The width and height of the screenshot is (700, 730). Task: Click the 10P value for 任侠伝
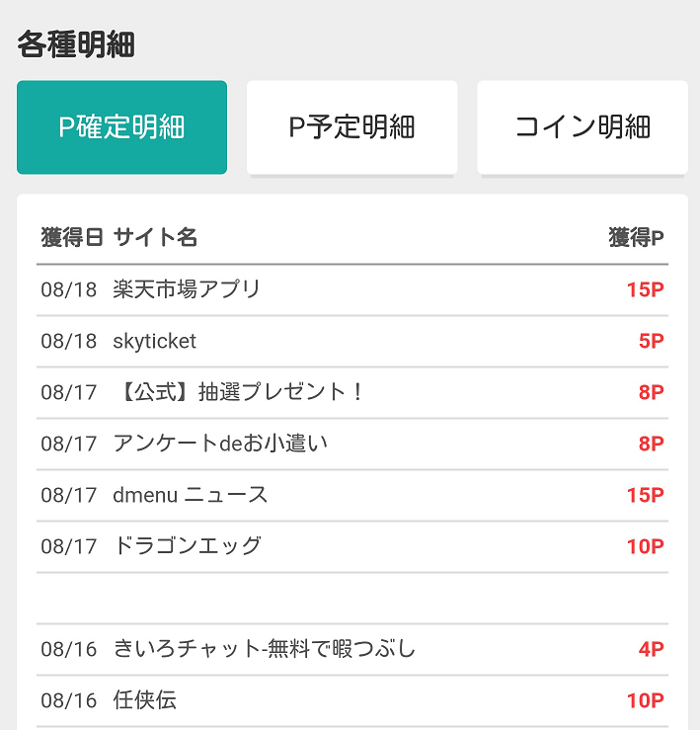[645, 700]
